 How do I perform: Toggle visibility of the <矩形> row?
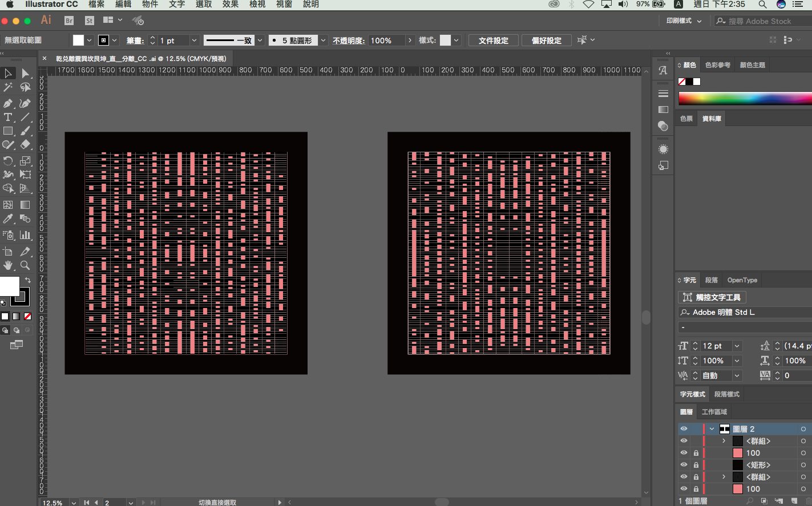684,465
